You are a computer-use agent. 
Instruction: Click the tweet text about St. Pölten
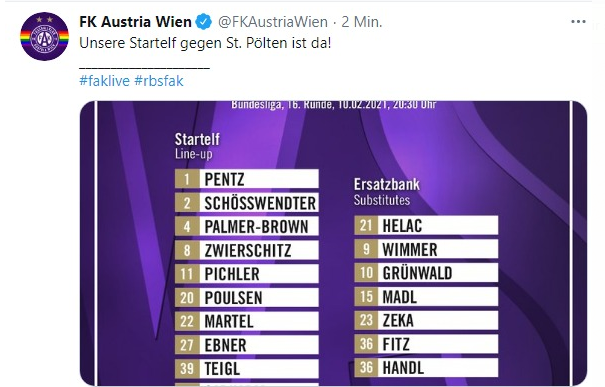pos(205,43)
